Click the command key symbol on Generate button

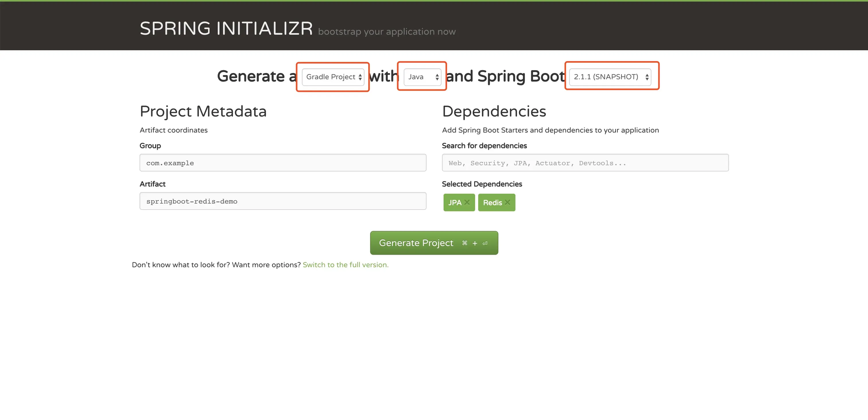click(x=465, y=243)
